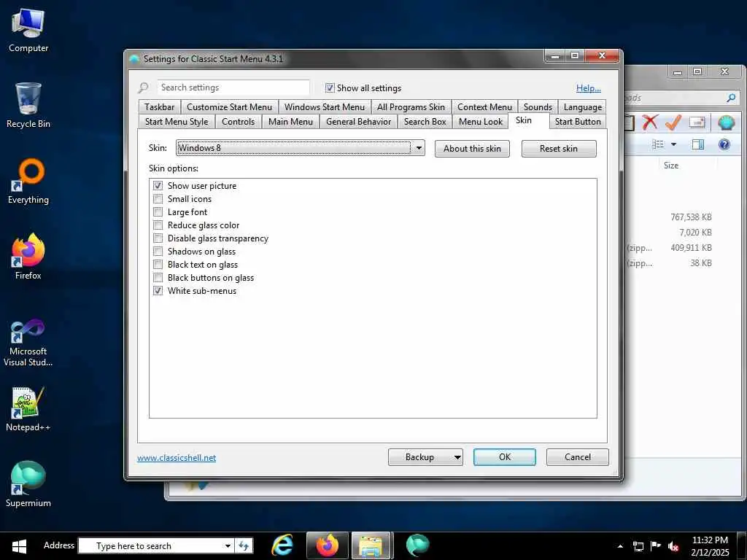Go to the Controls tab
Screen dimensions: 747x560
(x=238, y=122)
